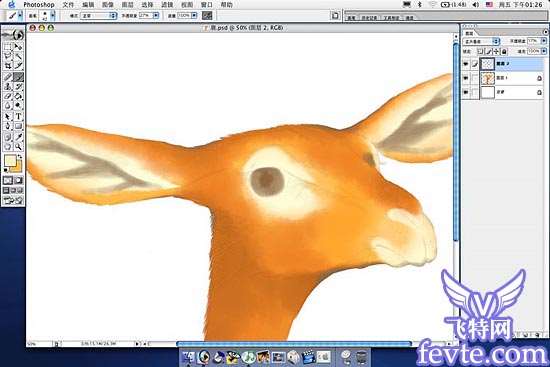550x367 pixels.
Task: Open the 选择 (Select) menu
Action: coord(147,5)
